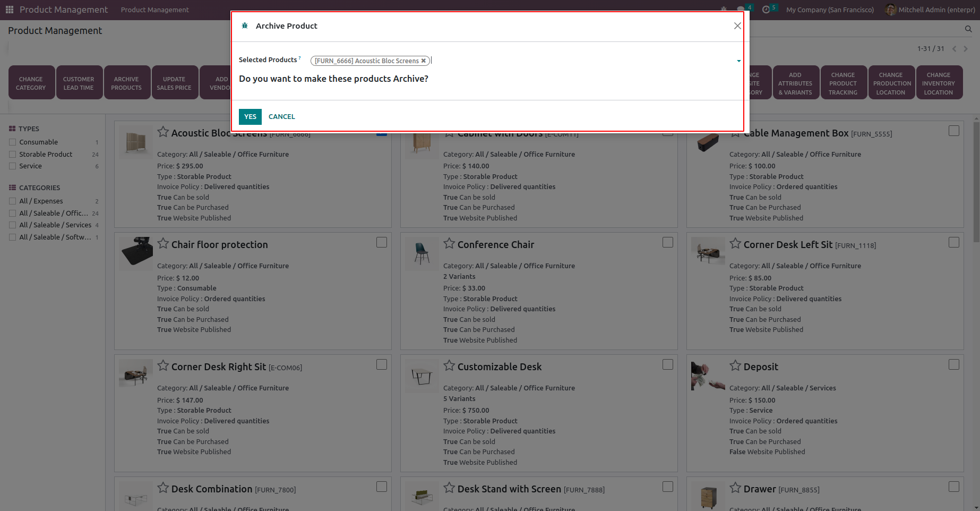This screenshot has width=980, height=511.
Task: Star the Drawer product
Action: click(x=735, y=488)
